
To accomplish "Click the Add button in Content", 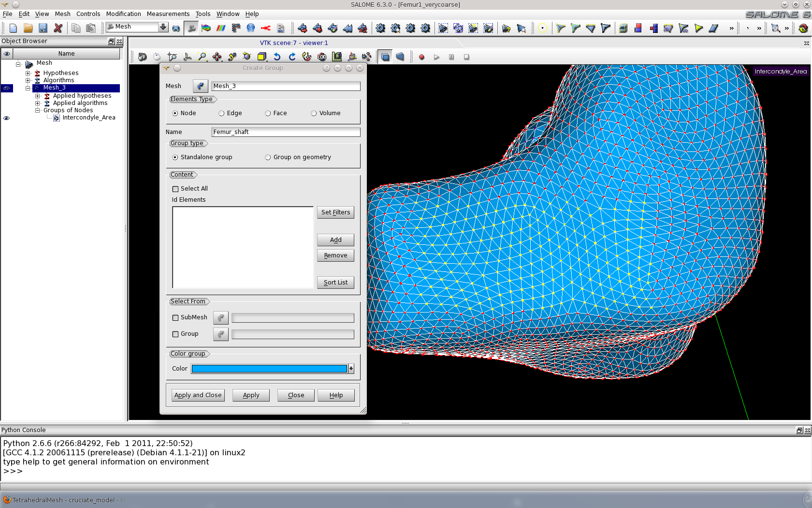I will pyautogui.click(x=335, y=240).
